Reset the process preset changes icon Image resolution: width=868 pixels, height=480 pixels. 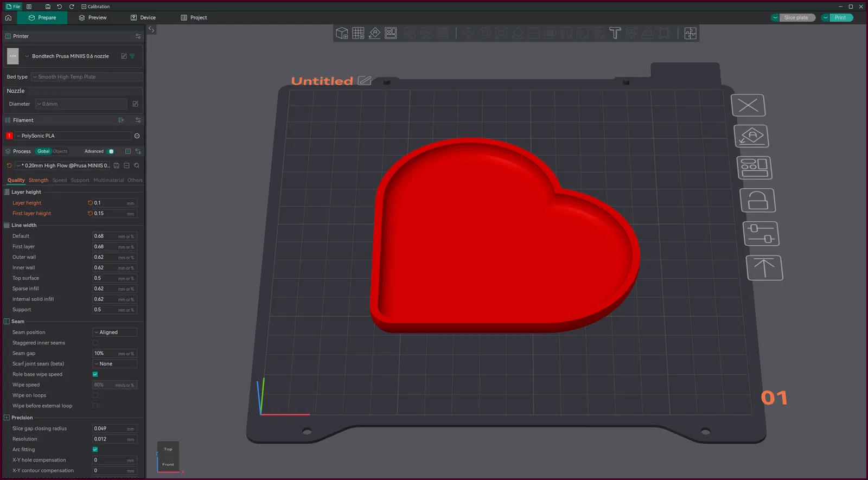tap(9, 166)
